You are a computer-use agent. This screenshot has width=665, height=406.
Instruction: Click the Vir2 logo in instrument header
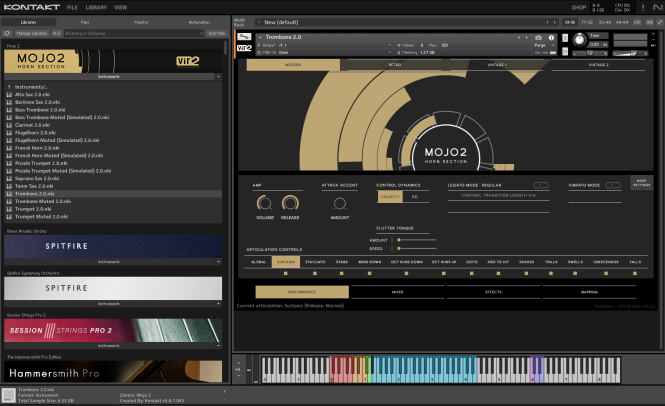coord(244,48)
